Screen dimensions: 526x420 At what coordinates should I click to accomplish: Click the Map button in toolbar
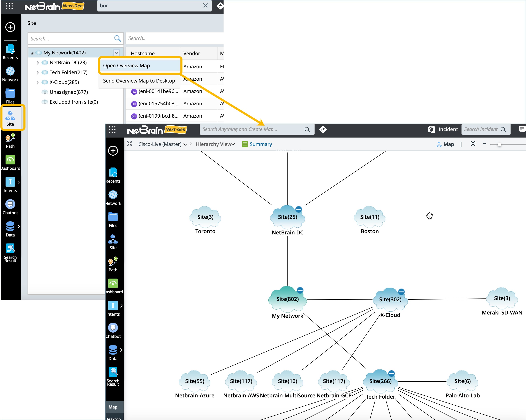click(x=445, y=144)
